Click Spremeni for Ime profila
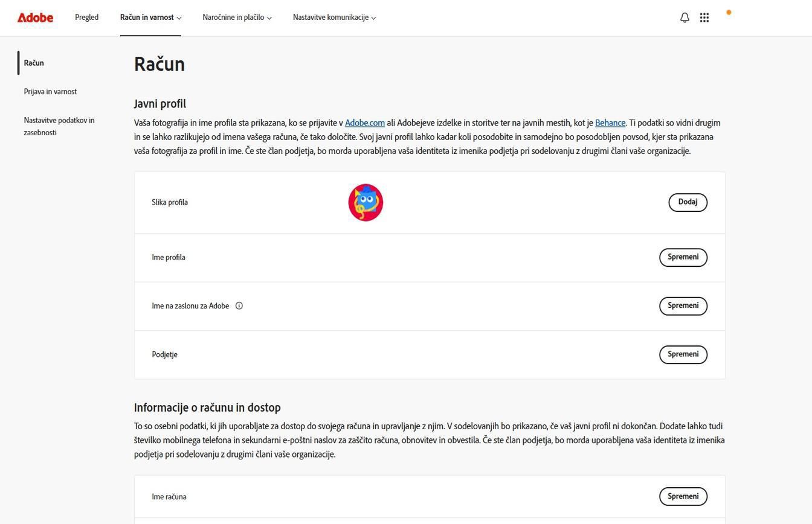Screen dimensions: 812x524 pos(683,257)
